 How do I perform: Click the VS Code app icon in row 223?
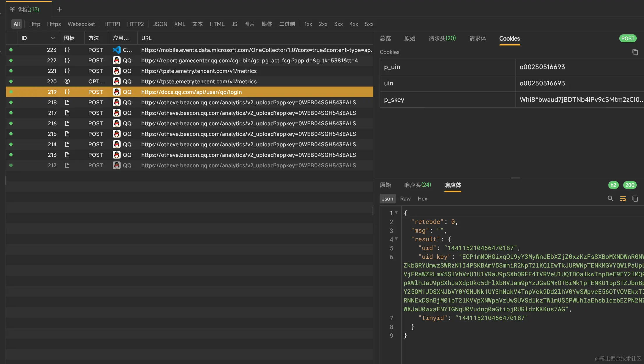coord(117,50)
